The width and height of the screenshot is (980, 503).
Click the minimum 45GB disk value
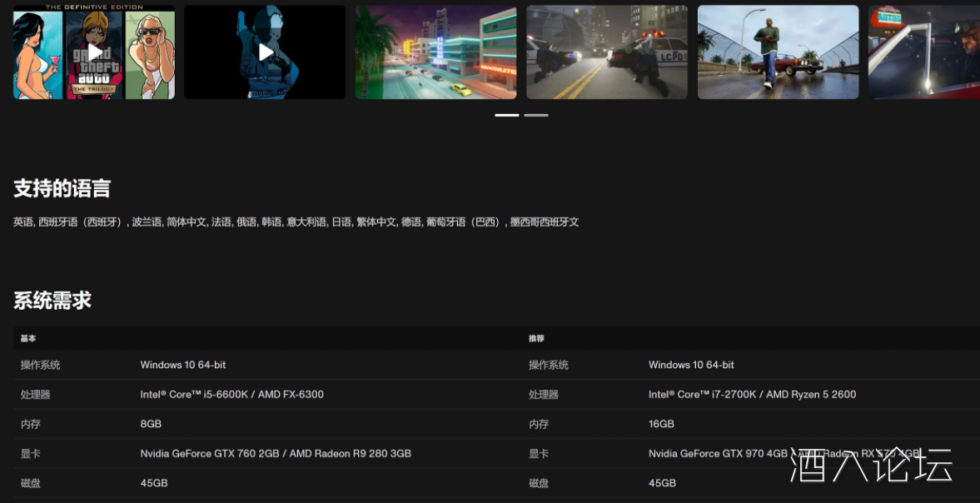[154, 483]
